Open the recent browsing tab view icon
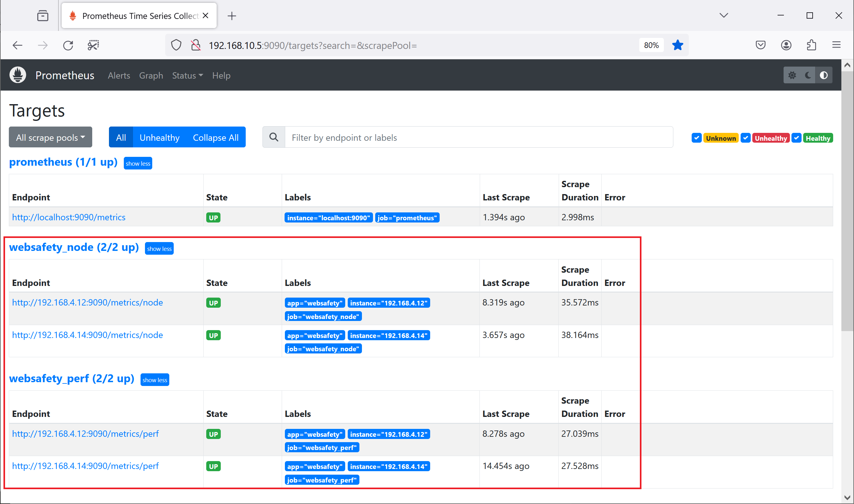Viewport: 854px width, 504px height. coord(43,16)
